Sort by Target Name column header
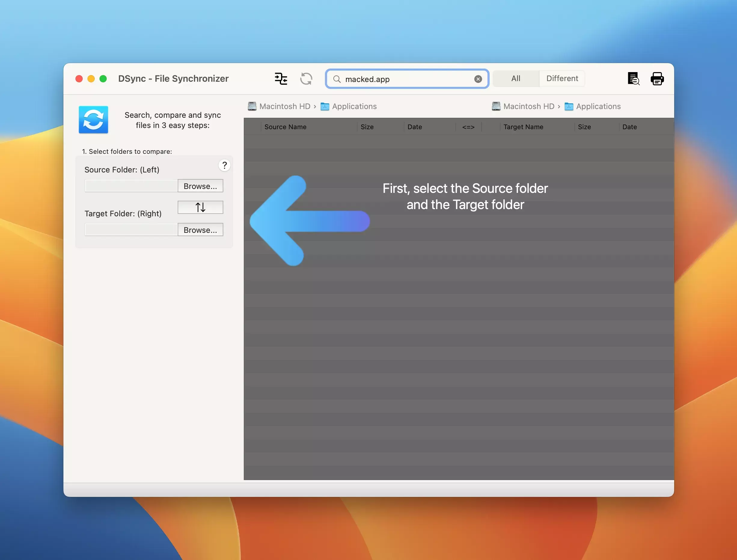Image resolution: width=737 pixels, height=560 pixels. pos(523,127)
